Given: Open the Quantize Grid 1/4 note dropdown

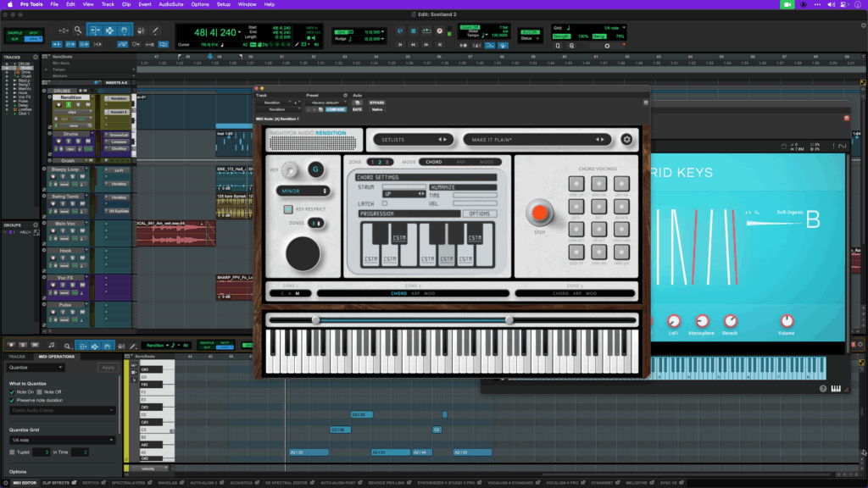Looking at the screenshot, I should (x=63, y=440).
